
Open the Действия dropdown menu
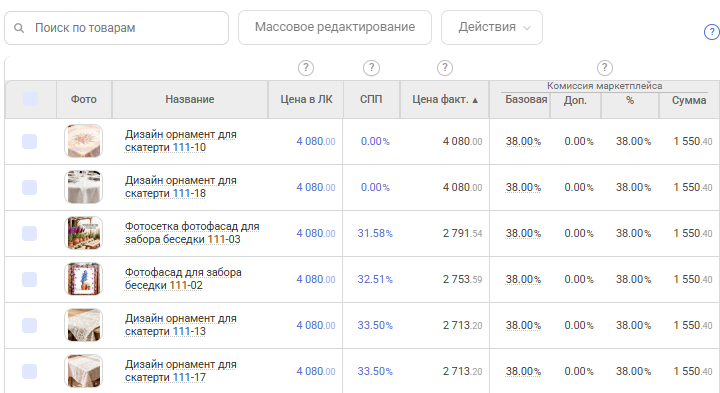point(492,28)
